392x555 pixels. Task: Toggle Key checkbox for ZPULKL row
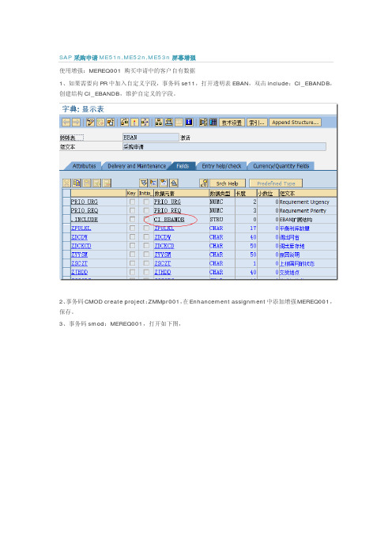tap(132, 228)
